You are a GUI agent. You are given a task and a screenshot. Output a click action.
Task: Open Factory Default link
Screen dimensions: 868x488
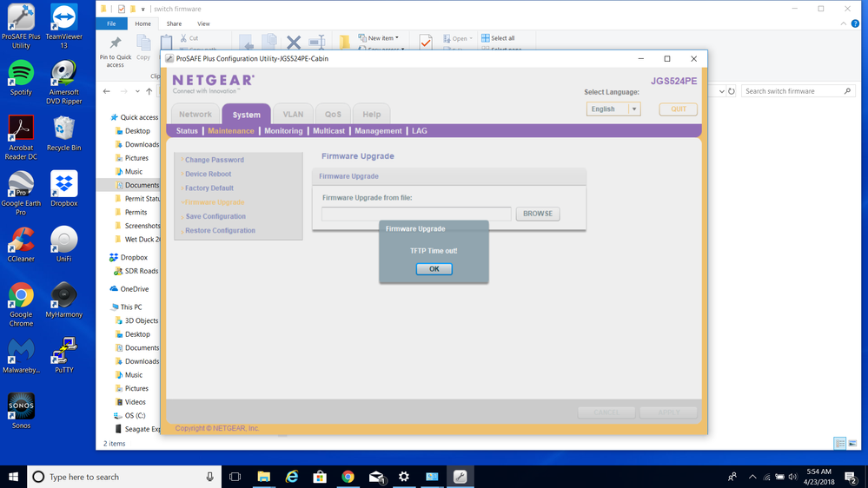tap(209, 188)
